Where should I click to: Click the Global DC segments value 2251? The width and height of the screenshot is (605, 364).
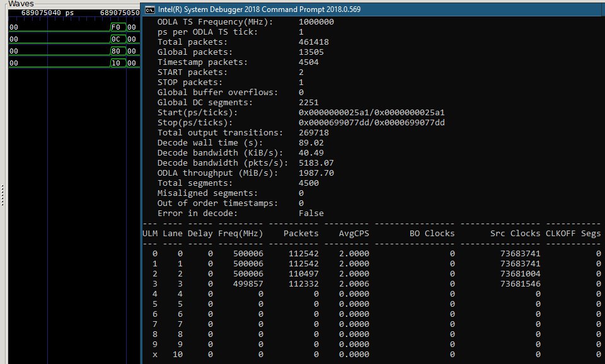click(x=309, y=103)
